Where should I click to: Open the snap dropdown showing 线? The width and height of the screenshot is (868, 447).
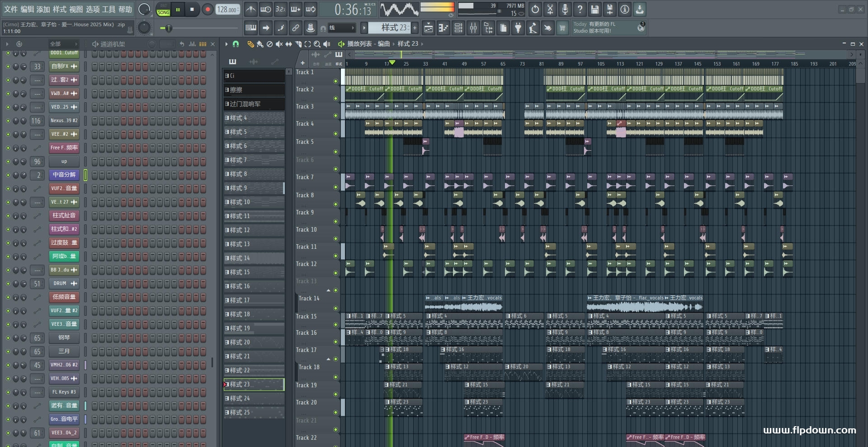click(341, 28)
